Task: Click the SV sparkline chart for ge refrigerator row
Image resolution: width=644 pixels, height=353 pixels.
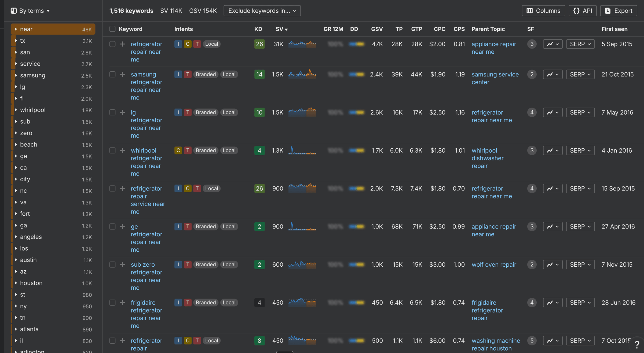Action: pos(302,227)
